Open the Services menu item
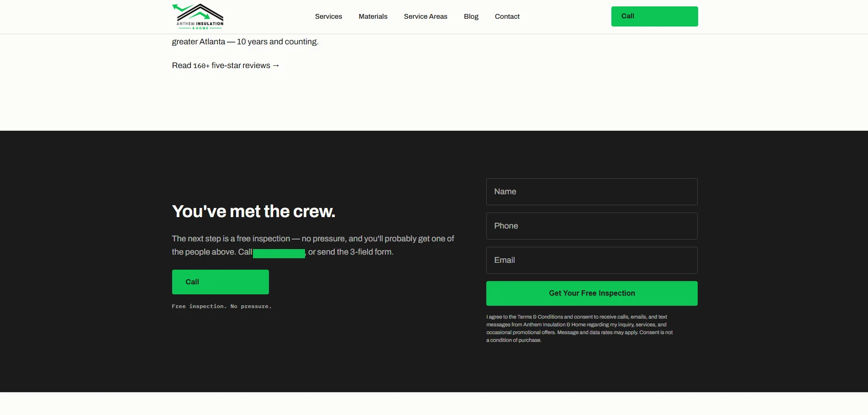The width and height of the screenshot is (868, 415). pos(328,16)
